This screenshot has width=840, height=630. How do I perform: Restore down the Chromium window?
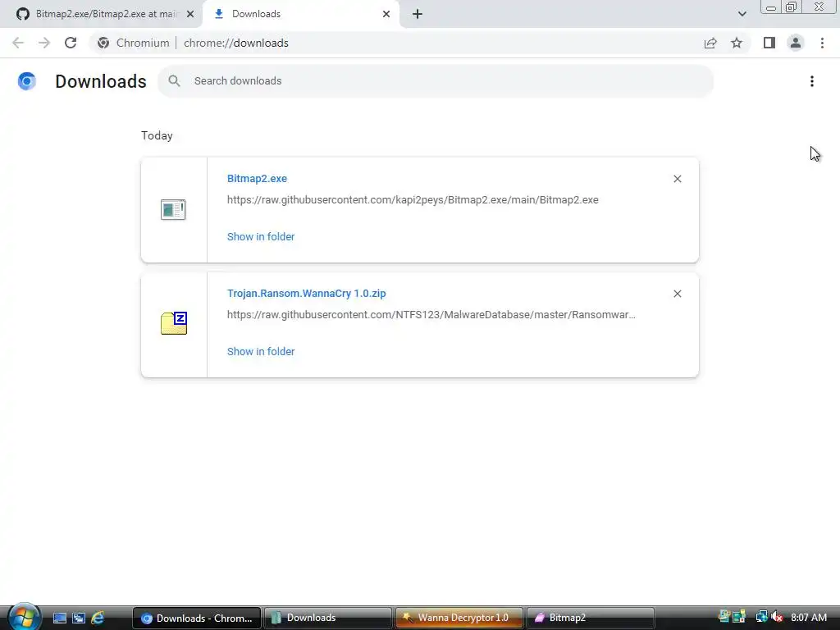(x=792, y=7)
